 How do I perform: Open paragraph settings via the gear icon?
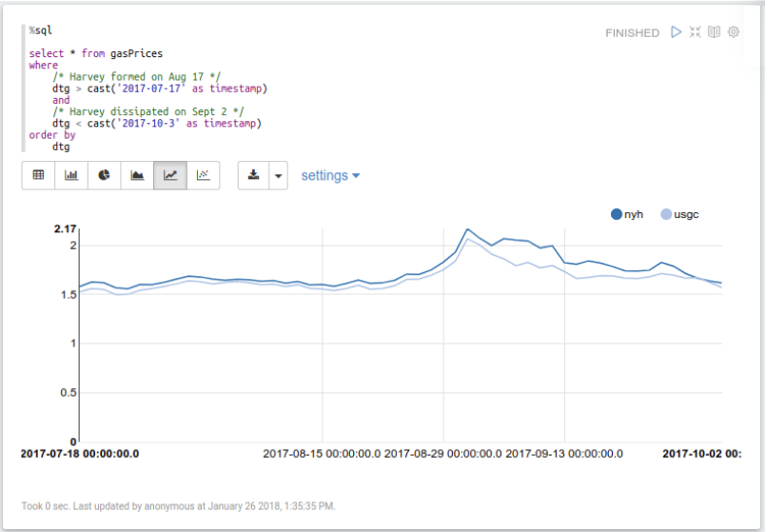click(x=734, y=31)
